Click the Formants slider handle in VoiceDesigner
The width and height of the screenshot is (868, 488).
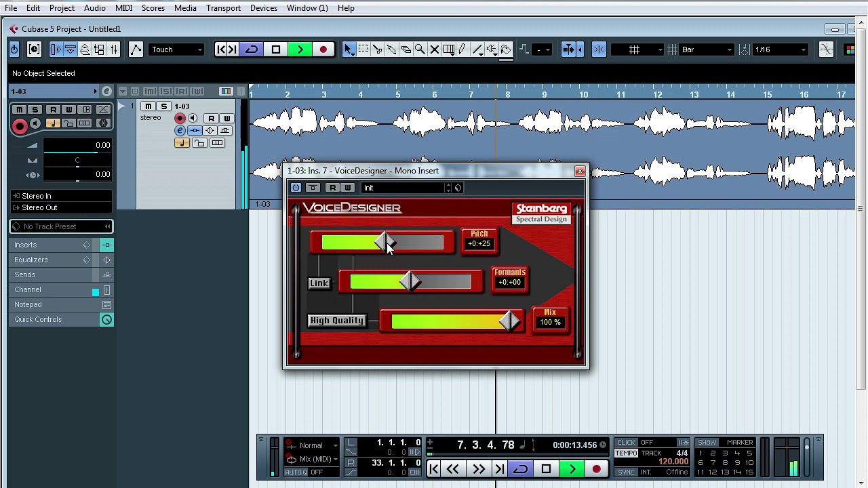(410, 282)
